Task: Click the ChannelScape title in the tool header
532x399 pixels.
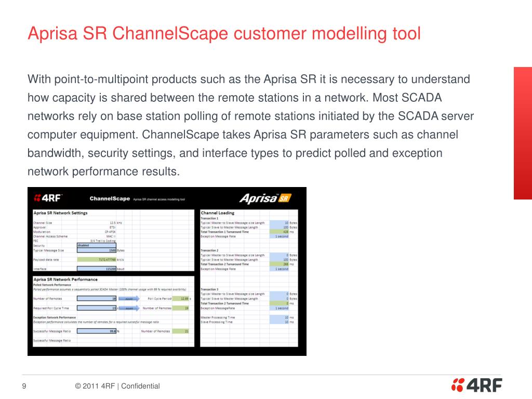Action: [x=110, y=198]
